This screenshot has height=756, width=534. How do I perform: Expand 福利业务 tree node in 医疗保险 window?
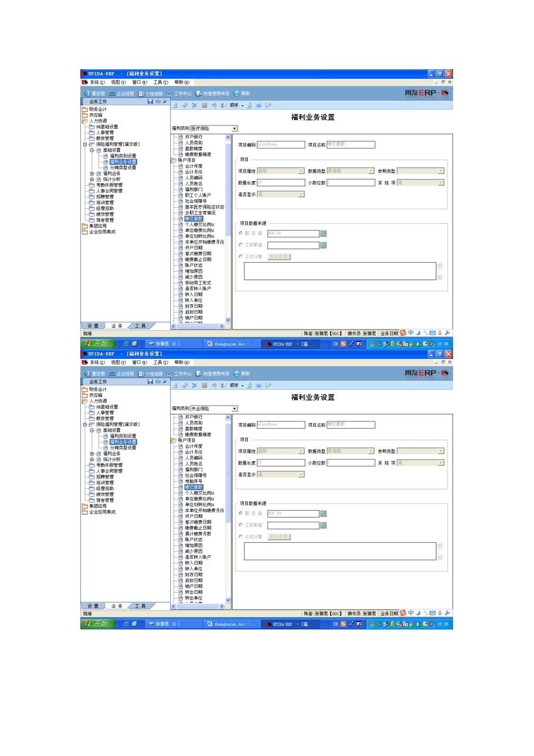[92, 174]
